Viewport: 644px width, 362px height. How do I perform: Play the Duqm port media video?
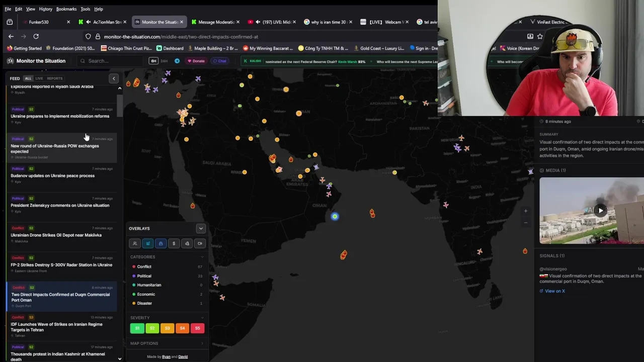(600, 210)
